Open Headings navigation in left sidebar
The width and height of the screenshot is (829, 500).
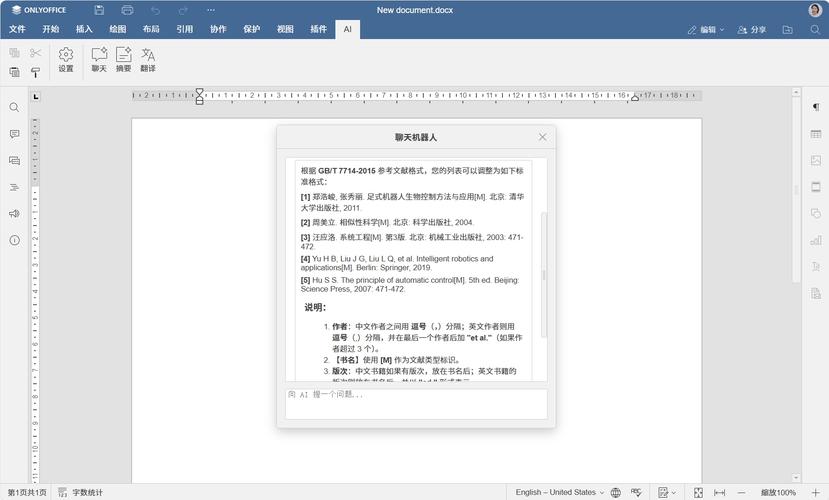point(14,187)
